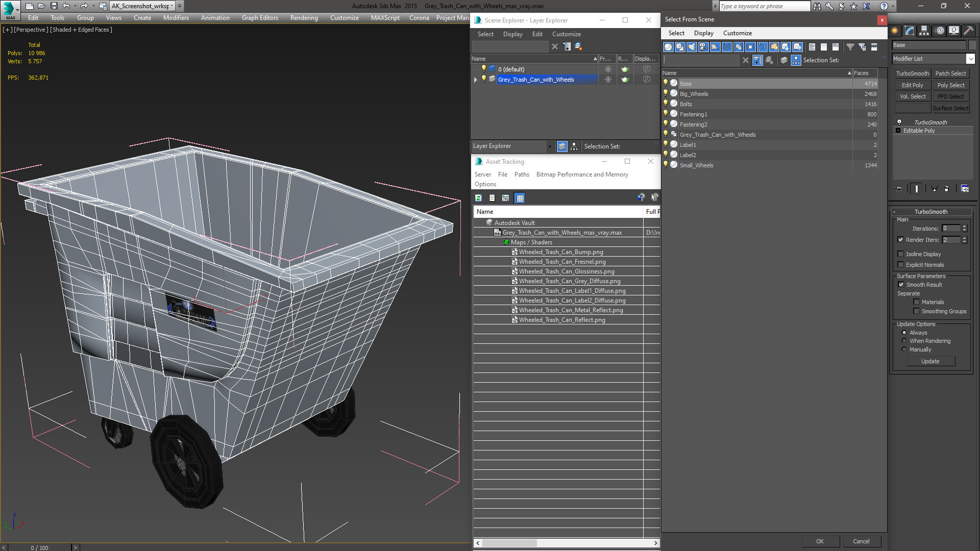Click the Edit Poly modifier button
Image resolution: width=980 pixels, height=551 pixels.
(912, 85)
